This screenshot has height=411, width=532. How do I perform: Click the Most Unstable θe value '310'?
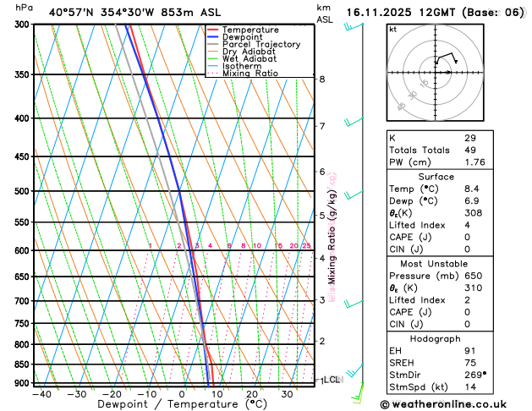coord(474,288)
